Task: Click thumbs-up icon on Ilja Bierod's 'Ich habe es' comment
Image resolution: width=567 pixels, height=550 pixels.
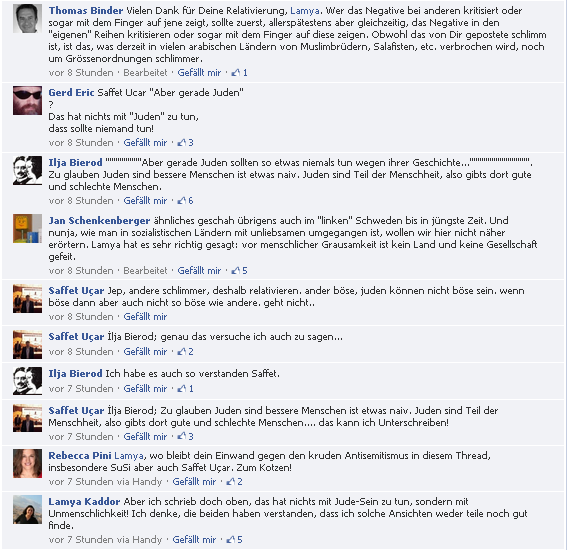Action: click(x=182, y=389)
